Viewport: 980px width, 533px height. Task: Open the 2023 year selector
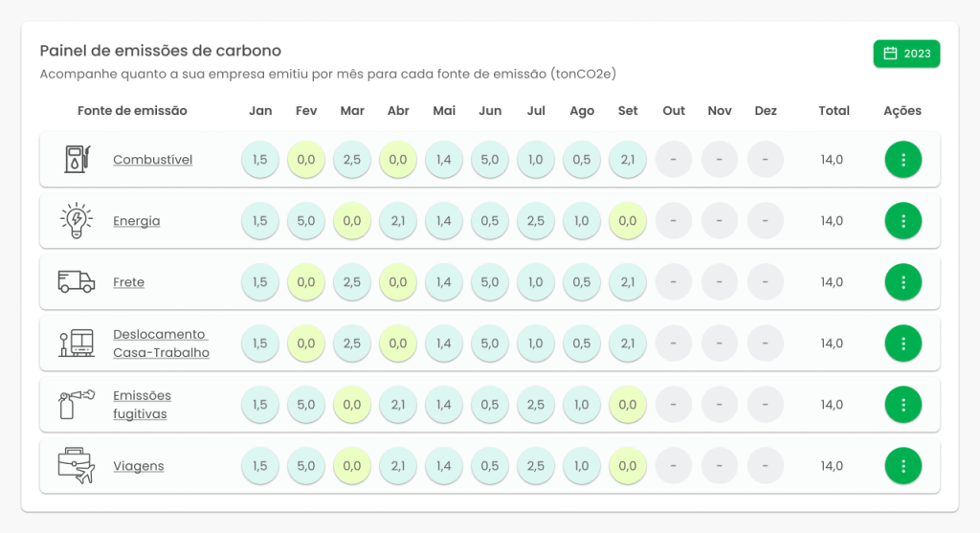pos(906,54)
